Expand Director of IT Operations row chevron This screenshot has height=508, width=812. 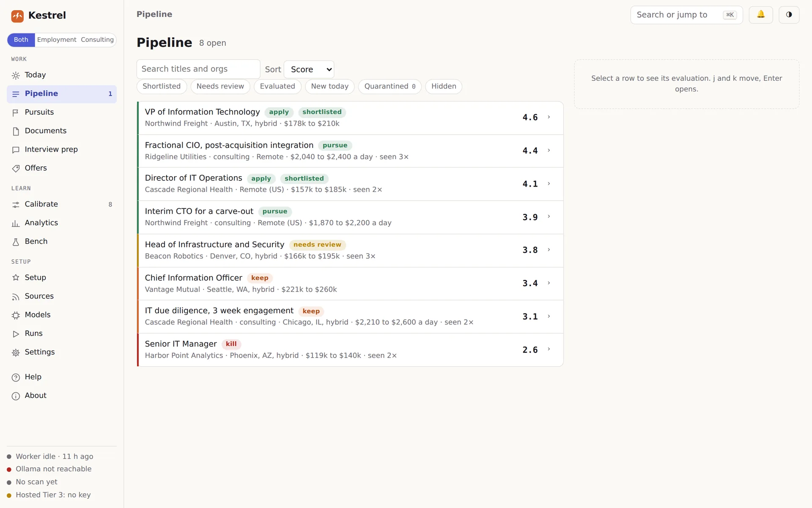pos(549,184)
